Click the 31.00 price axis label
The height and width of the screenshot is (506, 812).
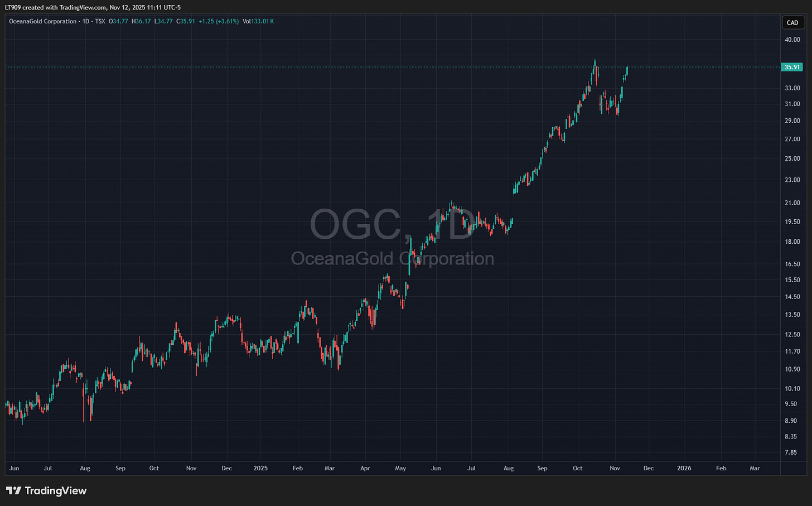click(792, 104)
